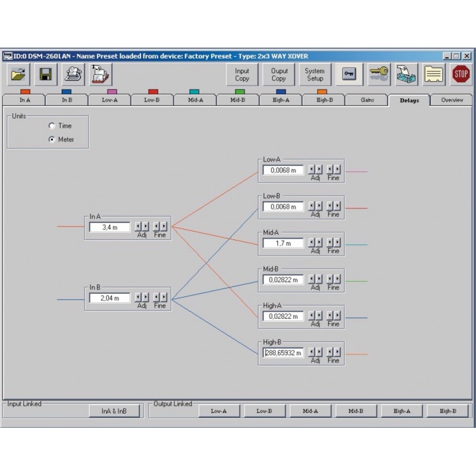This screenshot has height=476, width=476.
Task: Increase In B delay with Fine right arrow
Action: point(164,297)
